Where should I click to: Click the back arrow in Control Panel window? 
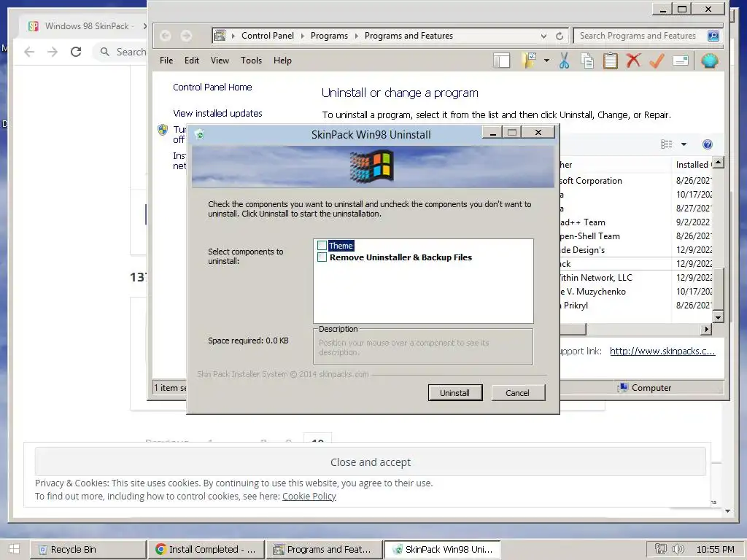pyautogui.click(x=166, y=36)
